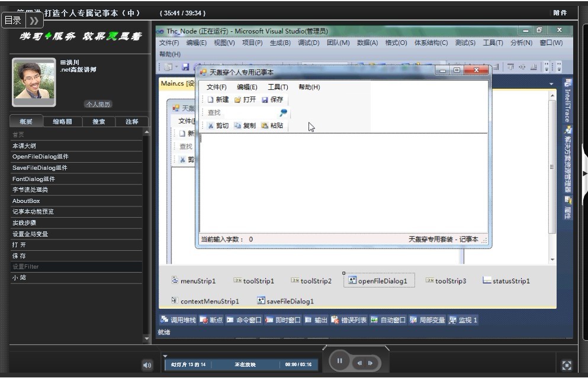The width and height of the screenshot is (588, 378).
Task: Switch to the 注释 tab
Action: pyautogui.click(x=131, y=121)
